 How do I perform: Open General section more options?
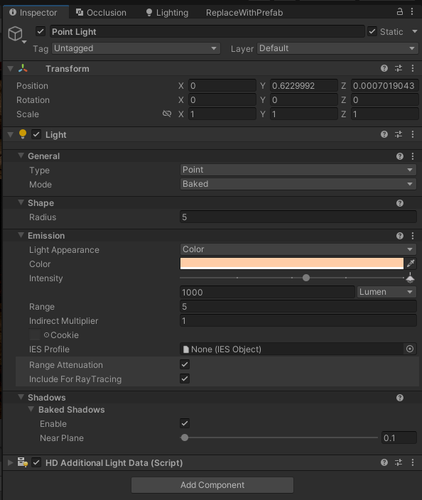coord(413,156)
